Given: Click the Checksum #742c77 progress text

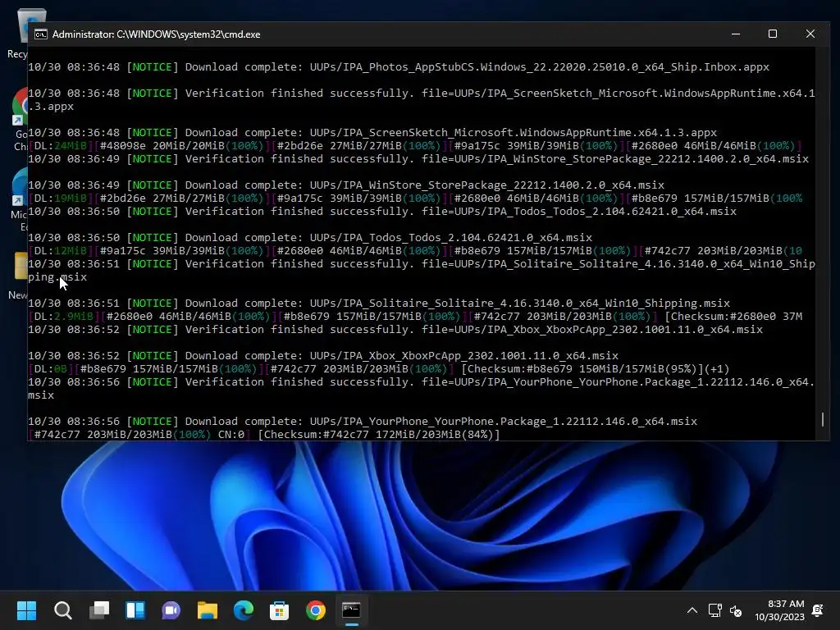Looking at the screenshot, I should (379, 435).
